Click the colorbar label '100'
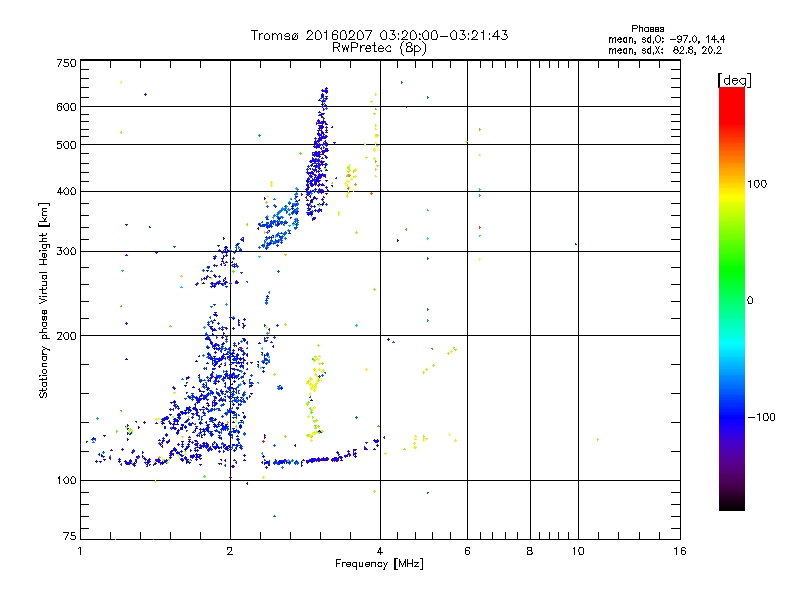The height and width of the screenshot is (600, 800). click(x=757, y=184)
